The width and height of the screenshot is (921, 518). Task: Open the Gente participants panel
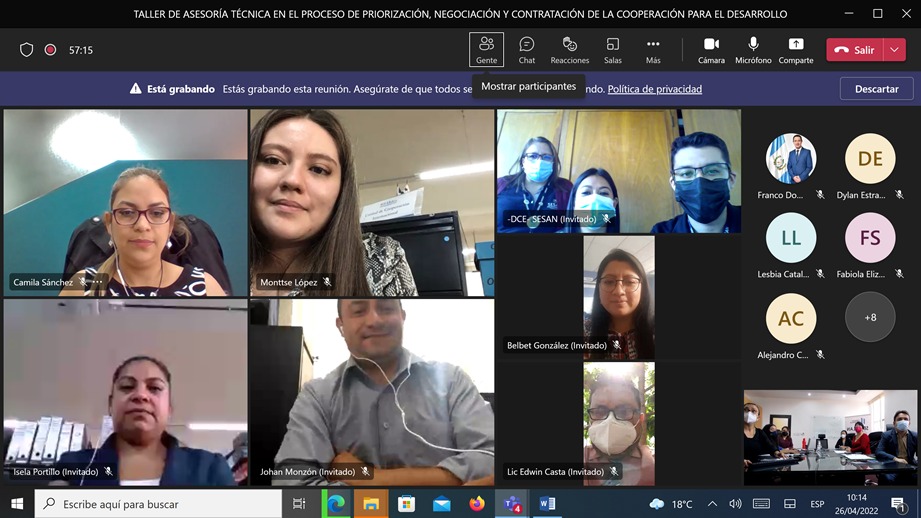486,50
